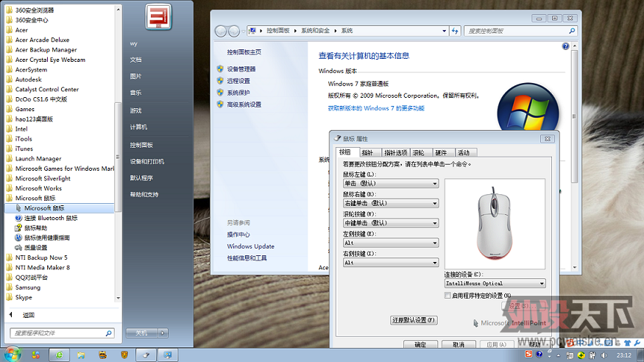The image size is (644, 362).
Task: Click 还原默认设置 button
Action: tap(414, 320)
